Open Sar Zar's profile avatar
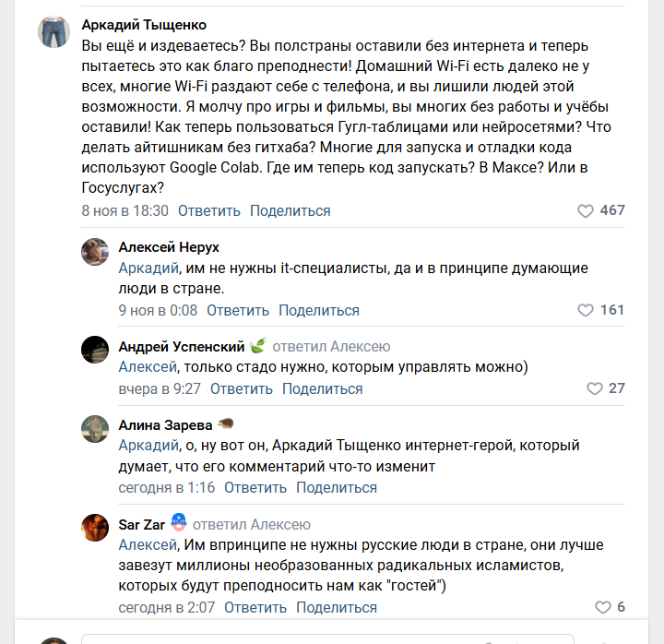 (x=95, y=528)
